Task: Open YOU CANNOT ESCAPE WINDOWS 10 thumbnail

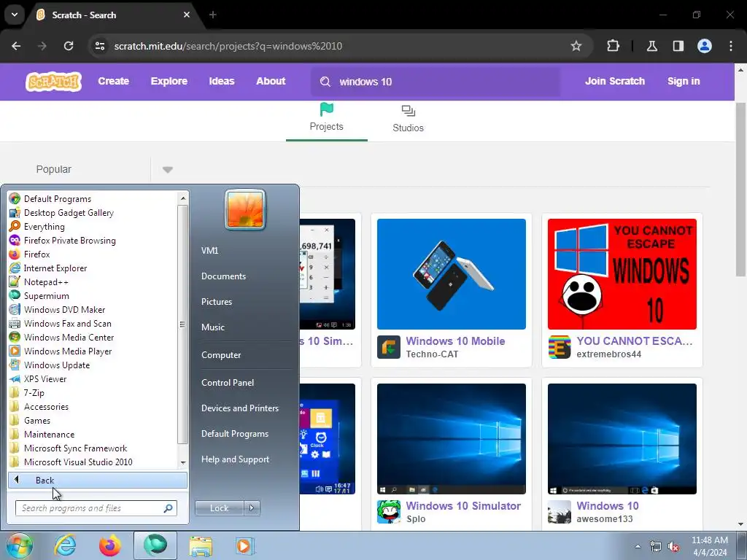Action: click(x=622, y=274)
